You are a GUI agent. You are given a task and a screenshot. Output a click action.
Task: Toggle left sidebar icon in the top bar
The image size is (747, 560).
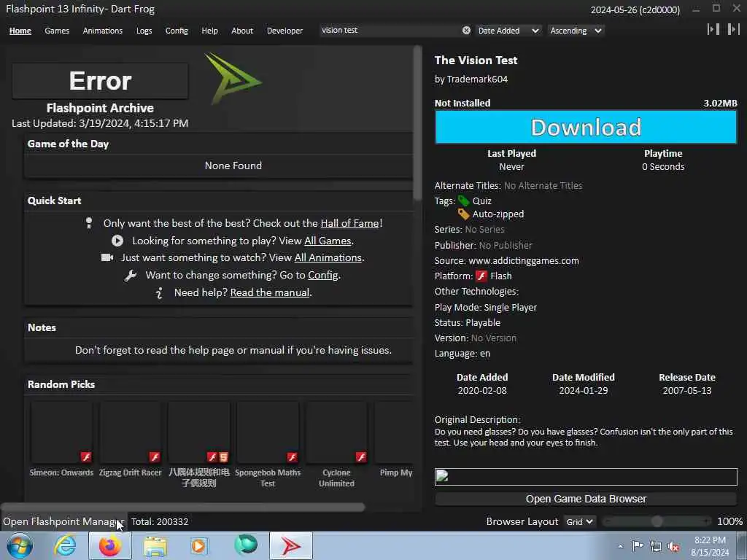click(x=713, y=29)
